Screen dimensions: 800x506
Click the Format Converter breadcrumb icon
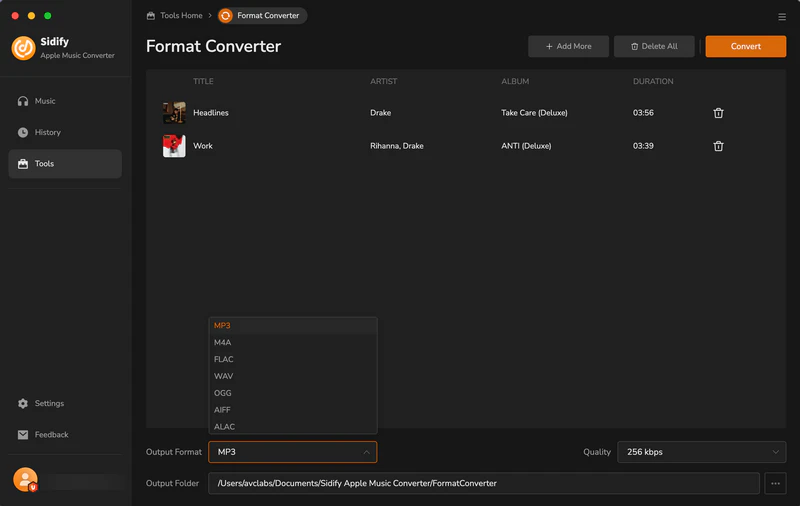226,16
